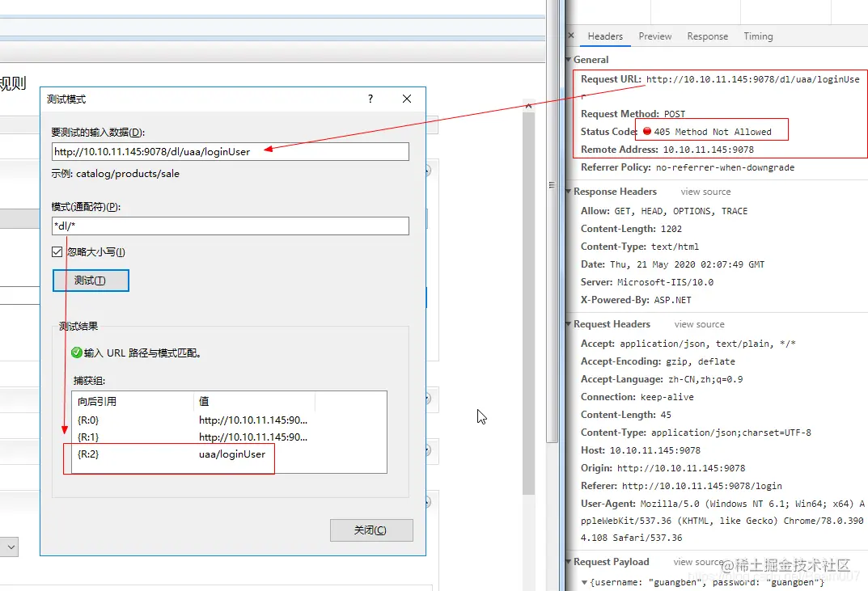The image size is (868, 591).
Task: Collapse the General section
Action: tap(569, 59)
